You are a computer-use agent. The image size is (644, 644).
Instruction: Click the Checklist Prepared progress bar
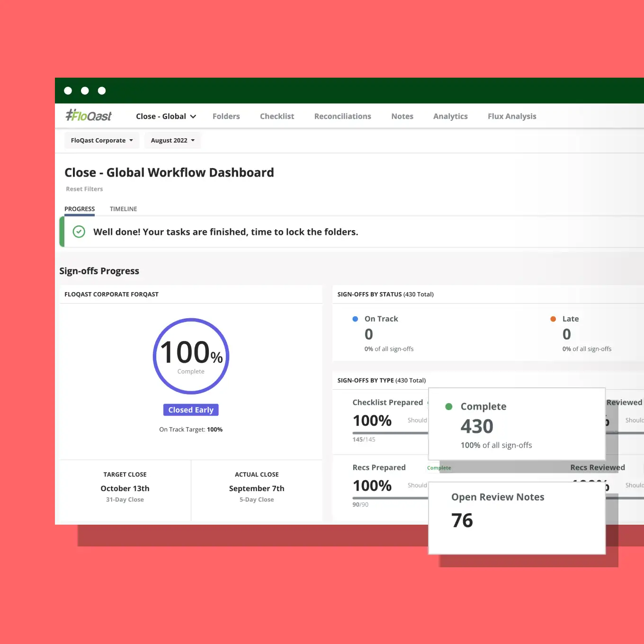390,433
